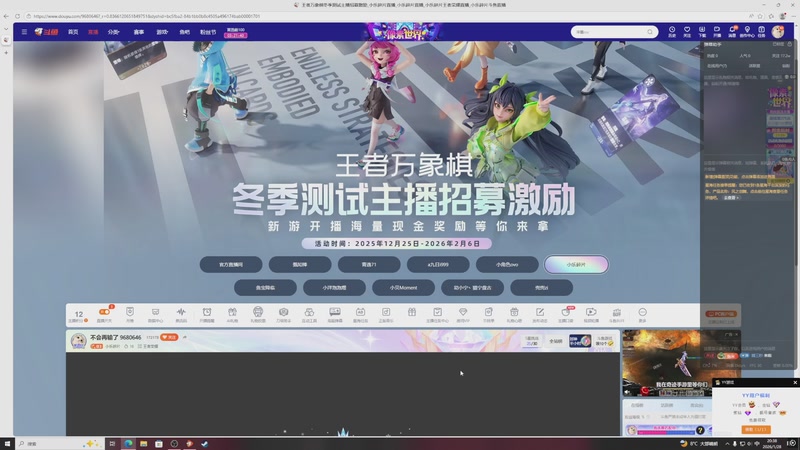The width and height of the screenshot is (800, 450).
Task: Go to 首页 home tab
Action: pyautogui.click(x=73, y=32)
